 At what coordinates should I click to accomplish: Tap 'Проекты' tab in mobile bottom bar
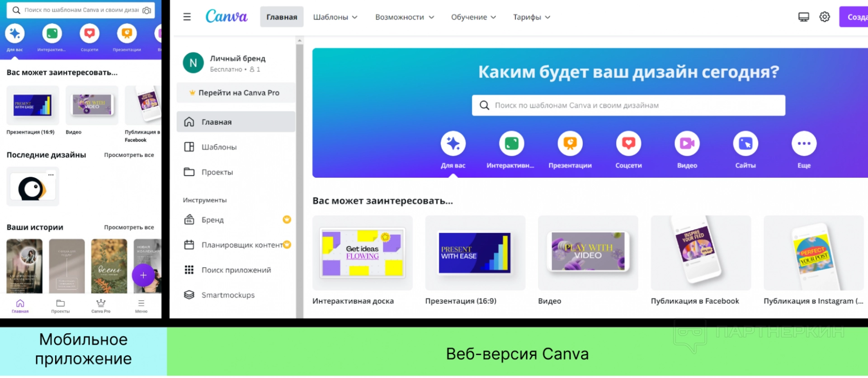click(60, 306)
